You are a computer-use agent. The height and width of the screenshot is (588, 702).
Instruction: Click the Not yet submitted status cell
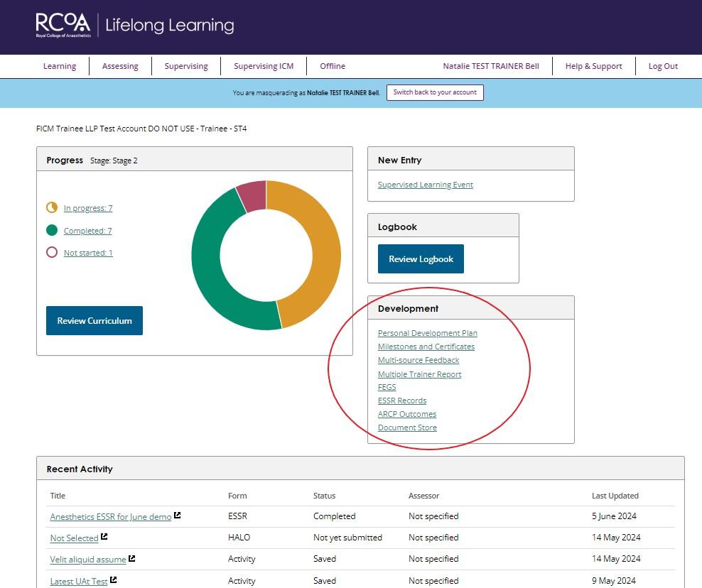(347, 538)
